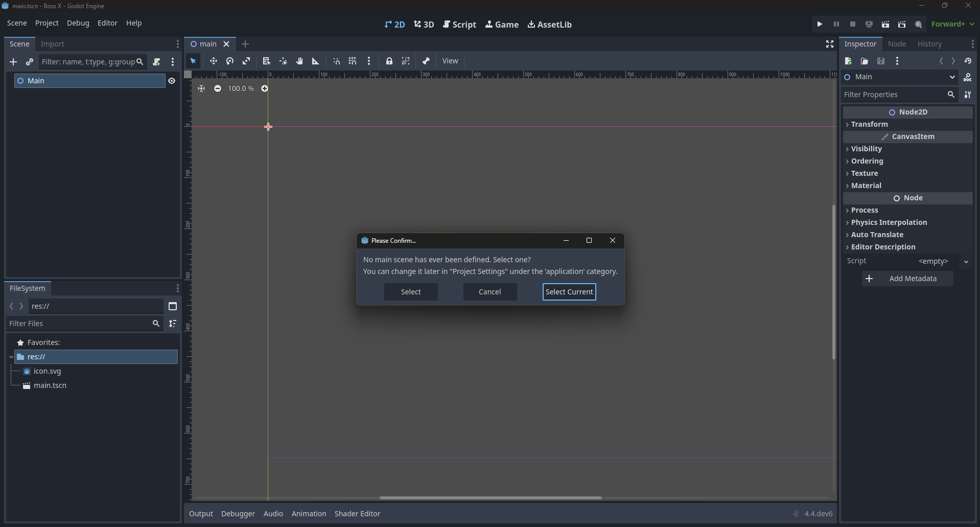Open file sort options in FileSystem
This screenshot has width=980, height=527.
pyautogui.click(x=173, y=324)
